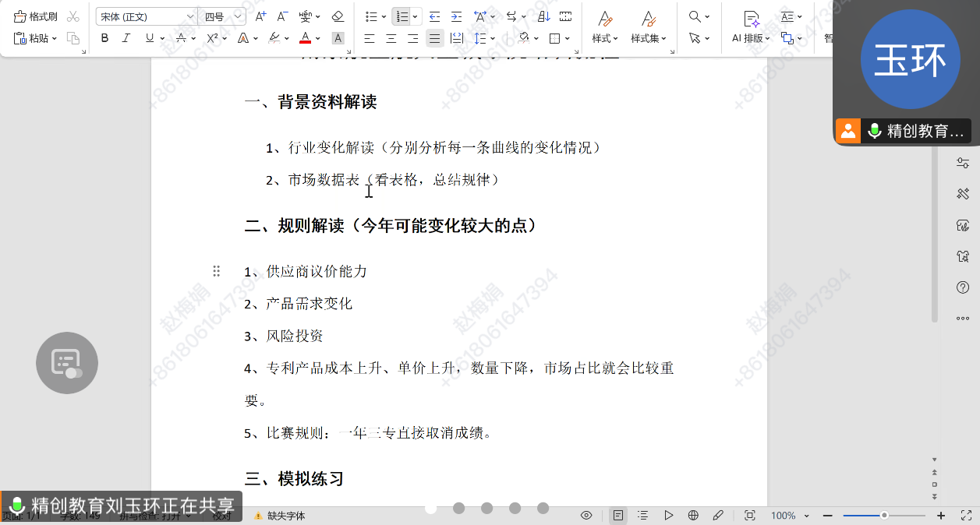The height and width of the screenshot is (525, 980).
Task: Apply distributed alignment
Action: click(457, 38)
